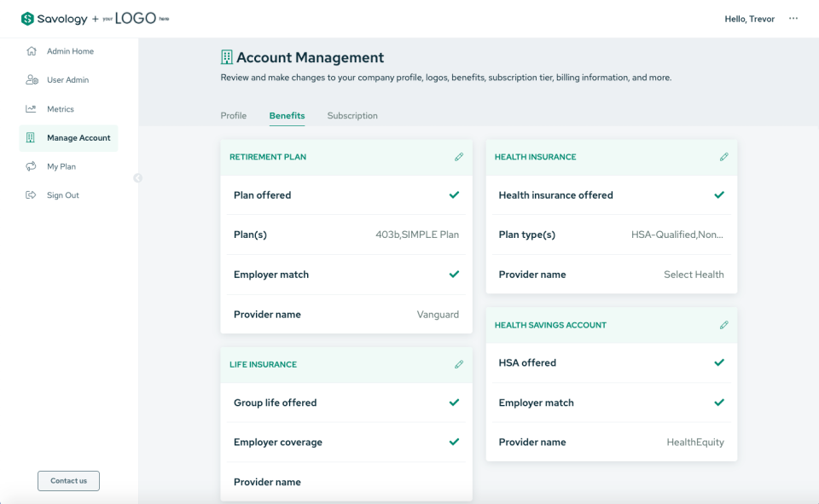819x504 pixels.
Task: Select the Admin Home icon in sidebar
Action: [x=32, y=51]
